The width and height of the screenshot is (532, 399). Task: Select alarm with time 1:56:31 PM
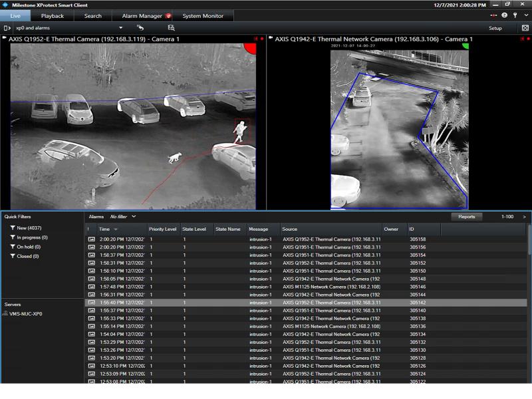pyautogui.click(x=306, y=295)
